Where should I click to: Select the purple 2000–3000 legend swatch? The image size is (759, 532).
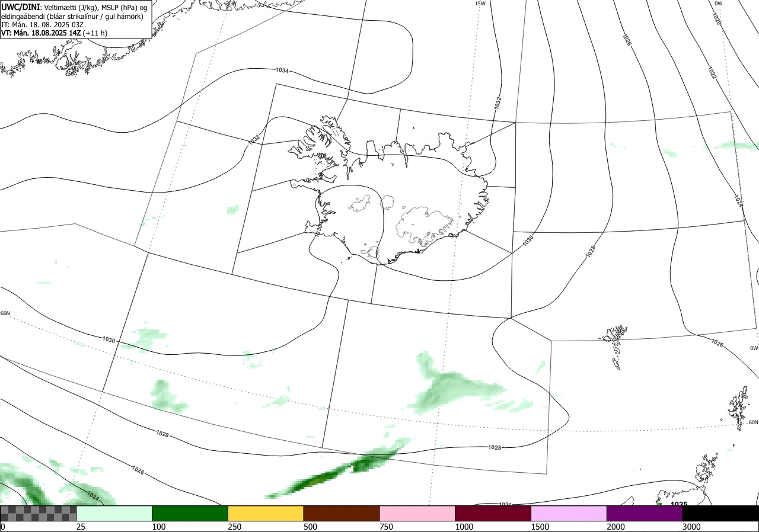click(645, 513)
